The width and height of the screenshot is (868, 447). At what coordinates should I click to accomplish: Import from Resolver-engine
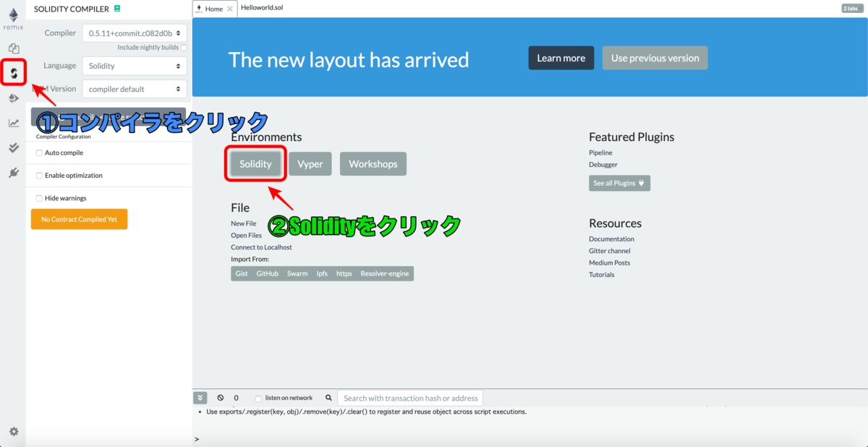click(x=385, y=273)
